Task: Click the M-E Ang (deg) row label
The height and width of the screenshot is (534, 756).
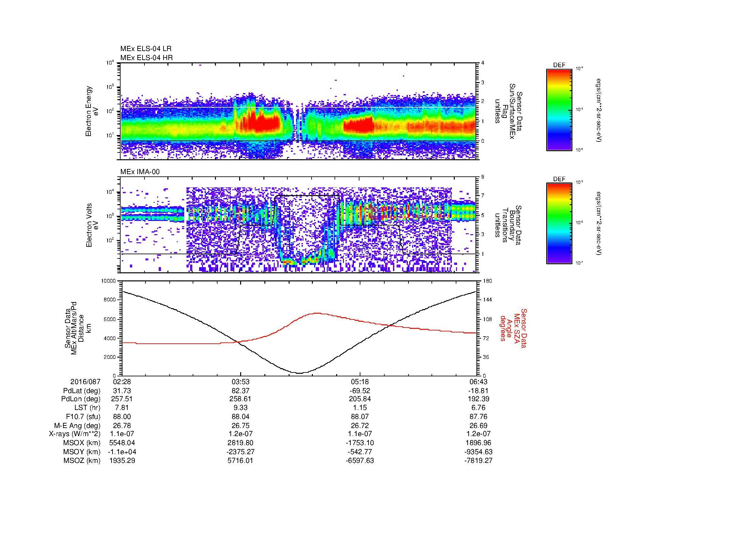Action: point(77,425)
